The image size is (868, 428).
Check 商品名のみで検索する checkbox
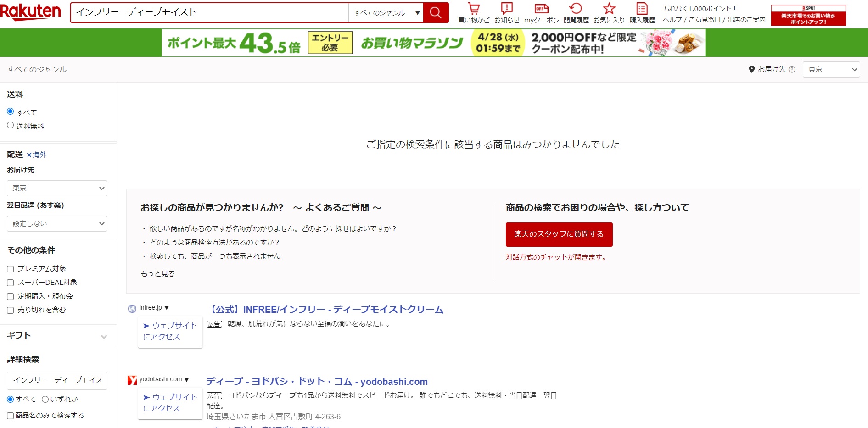(x=11, y=416)
